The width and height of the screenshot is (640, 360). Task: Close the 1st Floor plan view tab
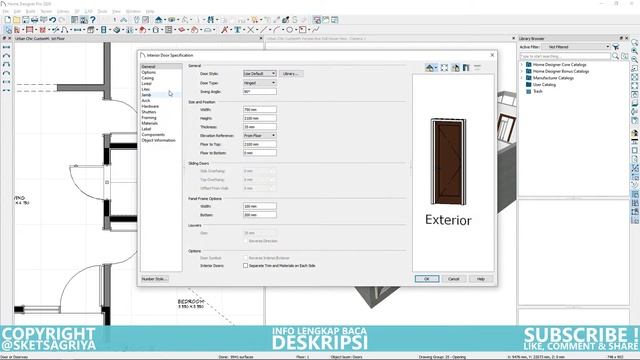tap(261, 38)
